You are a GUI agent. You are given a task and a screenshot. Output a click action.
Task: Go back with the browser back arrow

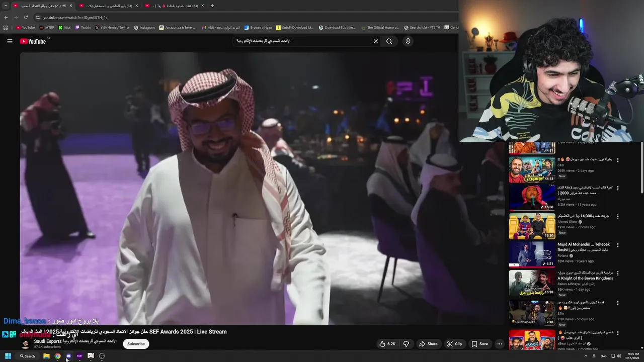pos(6,17)
